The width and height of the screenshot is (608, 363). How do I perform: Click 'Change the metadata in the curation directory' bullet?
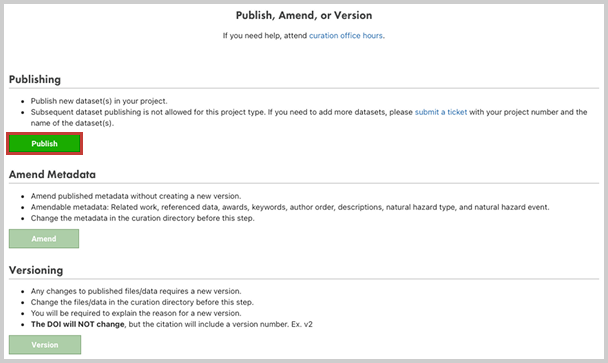[143, 218]
